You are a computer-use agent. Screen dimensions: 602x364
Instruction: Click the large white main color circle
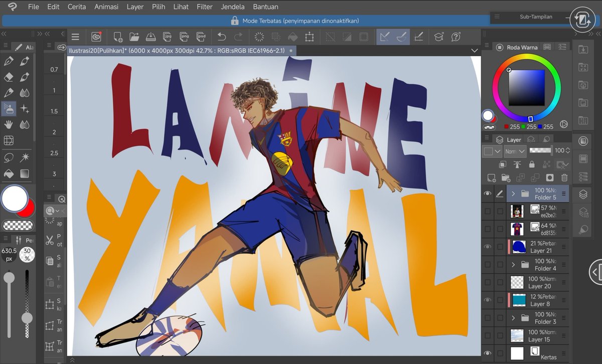15,199
